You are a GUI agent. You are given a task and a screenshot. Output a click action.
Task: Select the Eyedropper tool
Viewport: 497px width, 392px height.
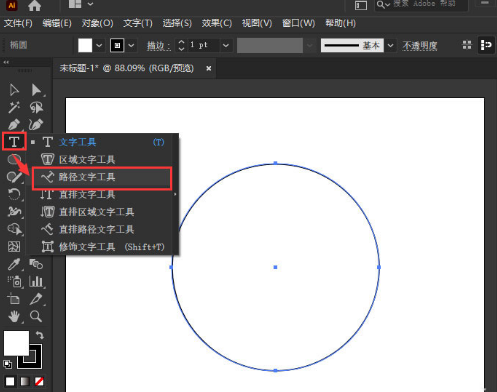click(14, 264)
